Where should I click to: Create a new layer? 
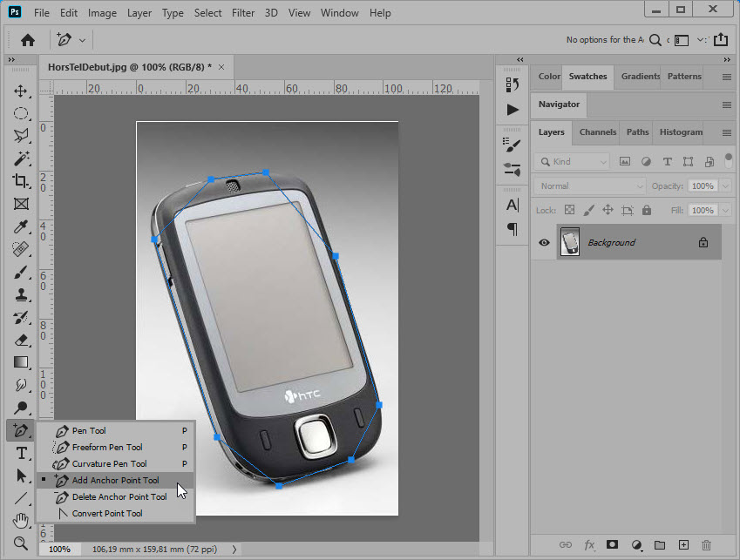click(x=683, y=545)
